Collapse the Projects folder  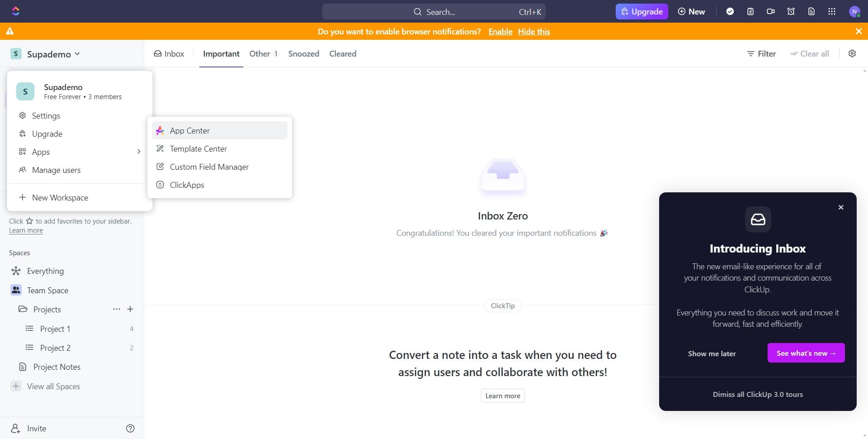(23, 309)
